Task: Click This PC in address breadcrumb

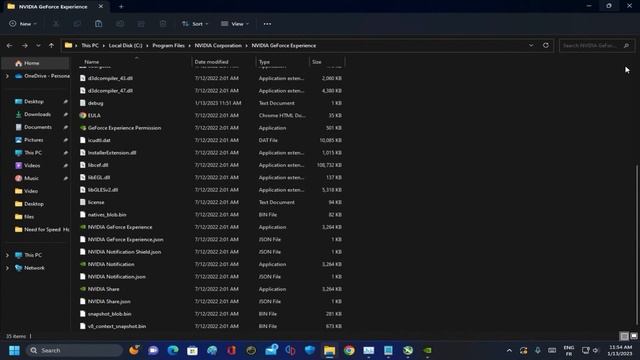Action: pos(90,45)
